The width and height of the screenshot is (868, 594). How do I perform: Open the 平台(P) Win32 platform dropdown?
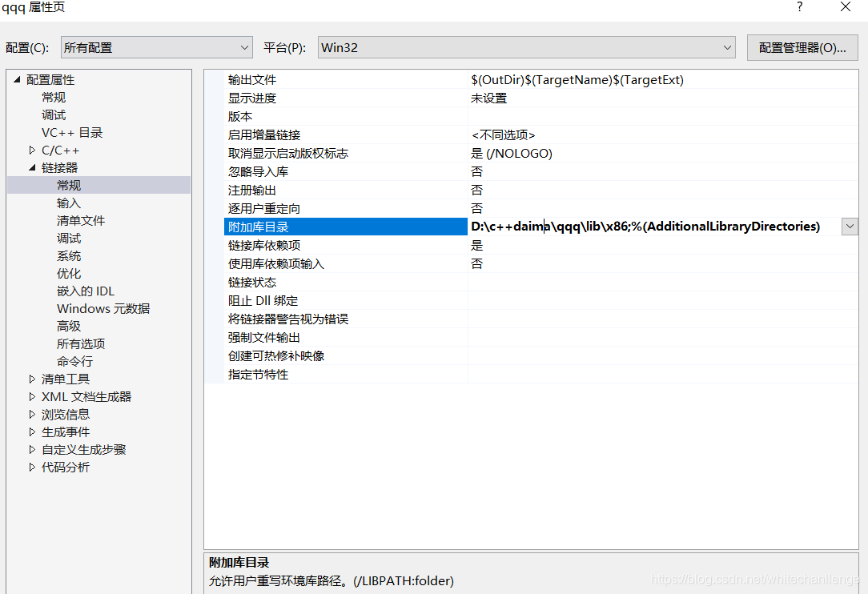pos(725,47)
